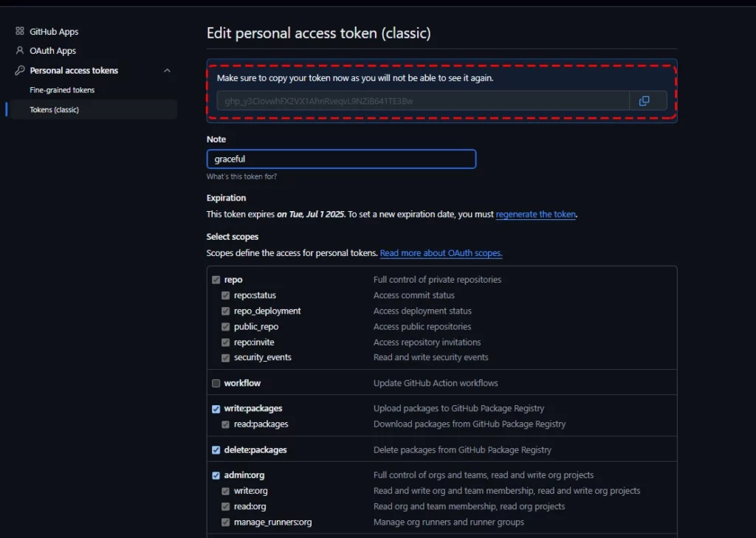Click the 'Make sure to copy your token now' notice
This screenshot has height=538, width=756.
(355, 78)
